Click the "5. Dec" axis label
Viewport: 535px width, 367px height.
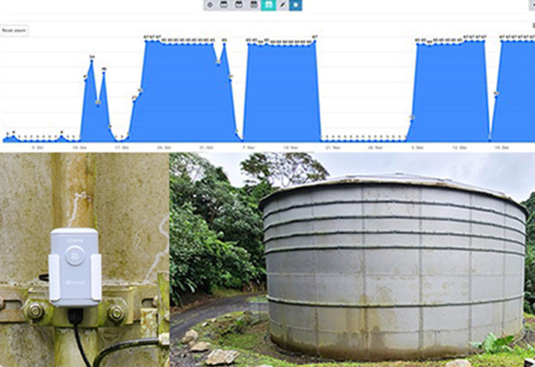(417, 148)
